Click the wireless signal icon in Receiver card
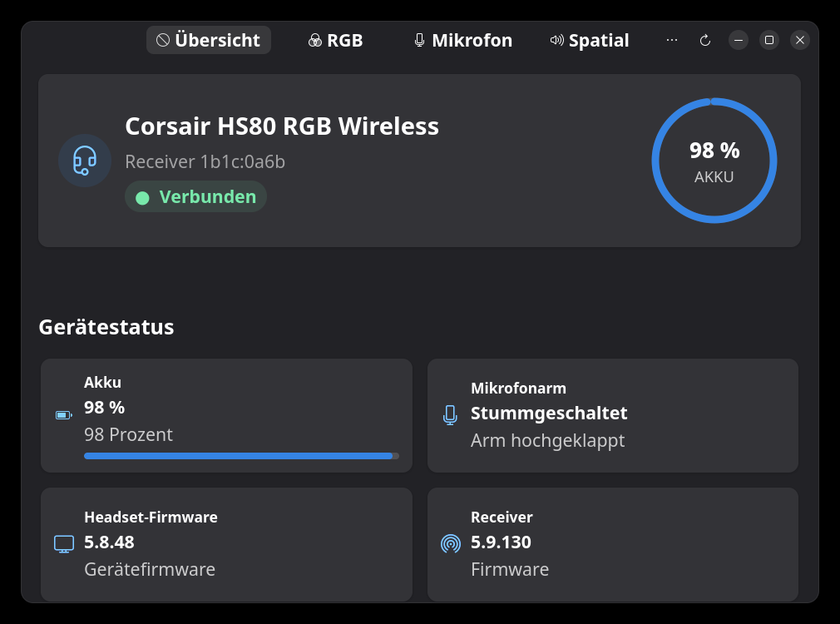840x624 pixels. [451, 544]
